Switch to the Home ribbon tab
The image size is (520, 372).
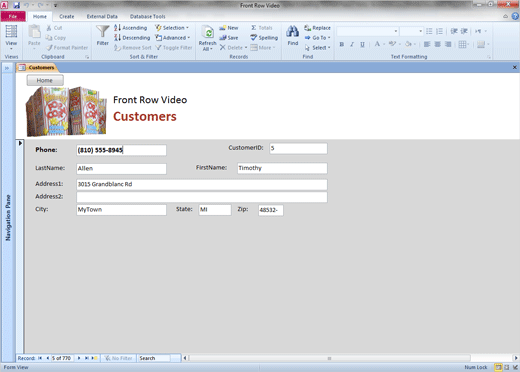coord(40,16)
